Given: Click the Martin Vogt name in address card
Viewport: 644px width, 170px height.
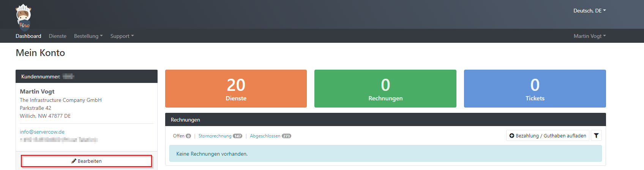Looking at the screenshot, I should click(x=37, y=91).
